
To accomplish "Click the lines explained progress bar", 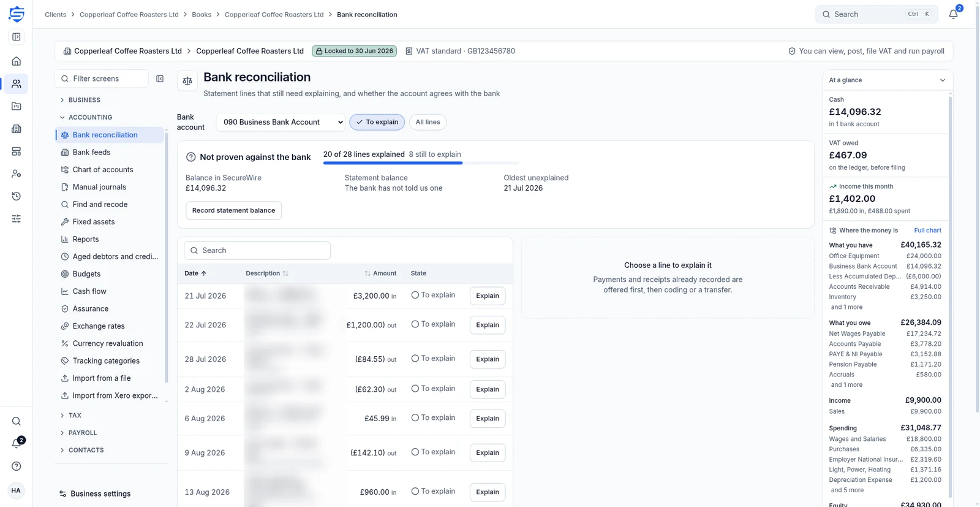I will coord(421,163).
